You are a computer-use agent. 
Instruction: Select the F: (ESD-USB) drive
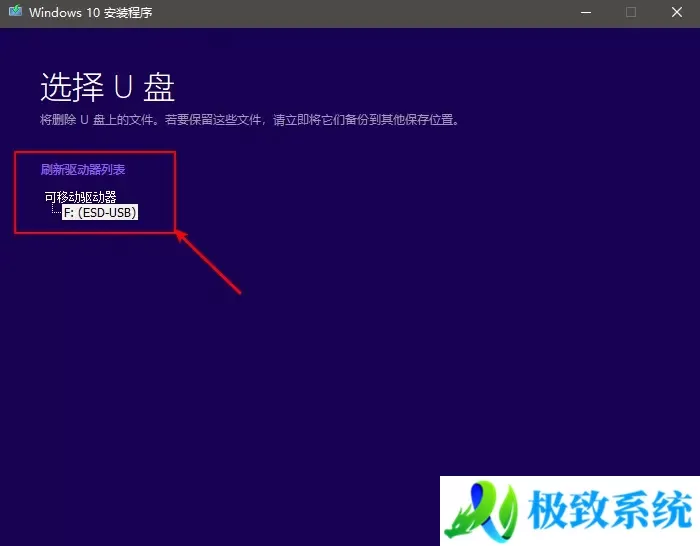pyautogui.click(x=100, y=213)
